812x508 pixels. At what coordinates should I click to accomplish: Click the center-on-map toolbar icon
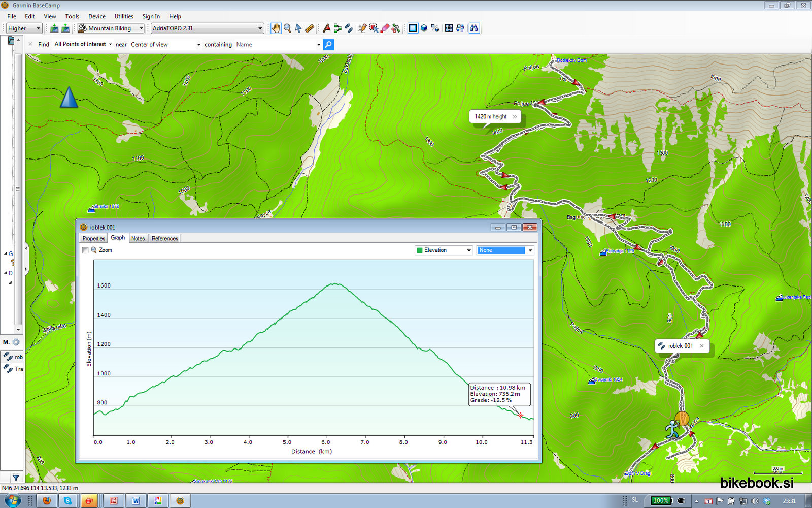(449, 28)
